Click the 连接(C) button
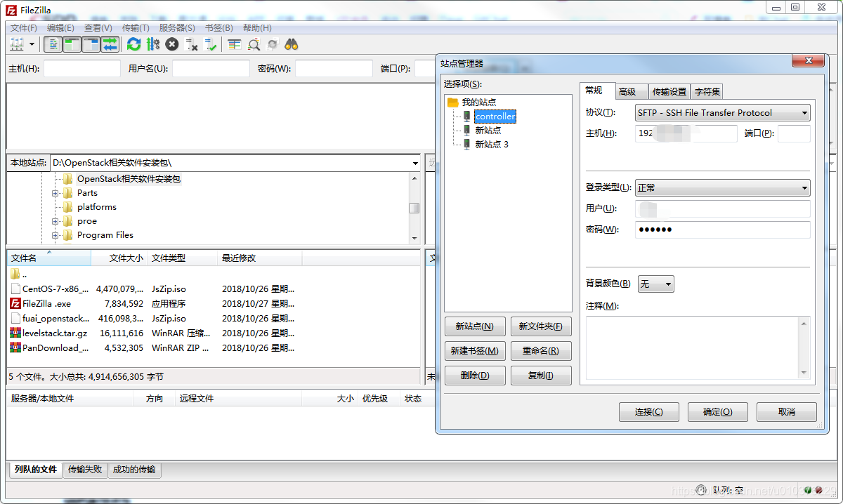This screenshot has width=843, height=504. click(x=649, y=412)
